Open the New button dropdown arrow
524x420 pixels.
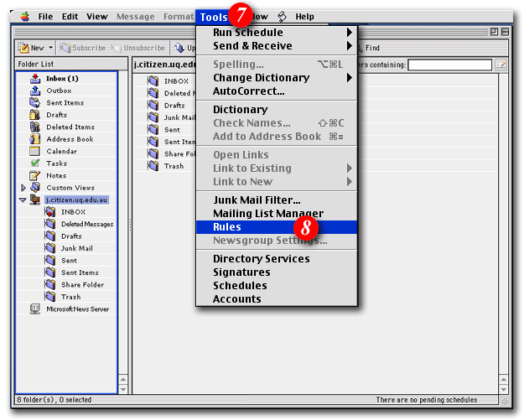click(x=51, y=49)
